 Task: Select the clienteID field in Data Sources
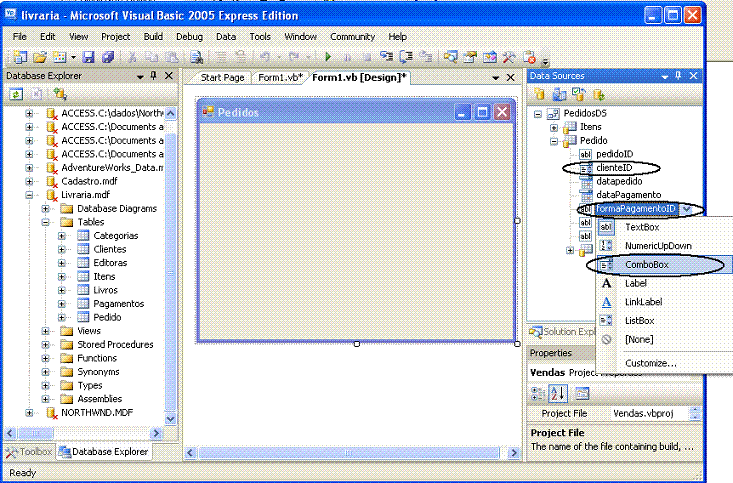coord(614,168)
